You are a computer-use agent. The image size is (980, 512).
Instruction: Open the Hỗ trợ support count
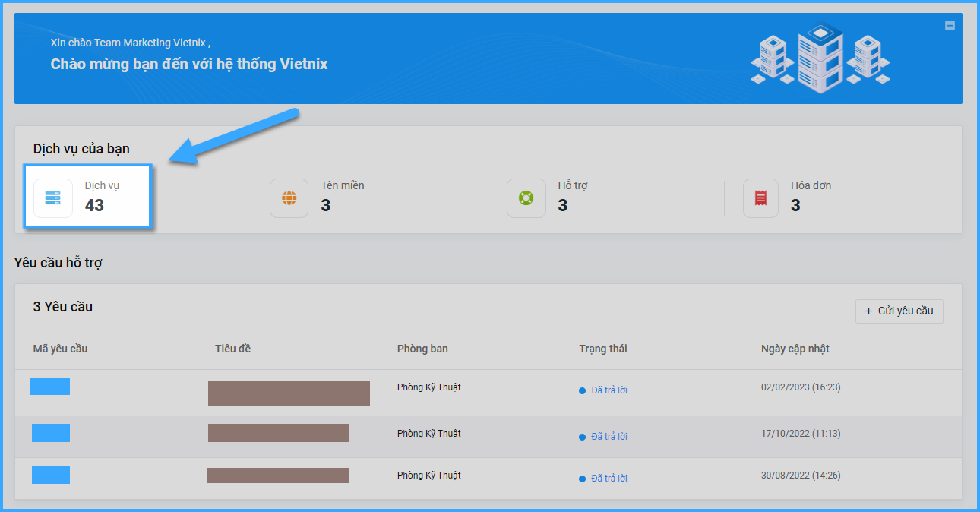click(x=562, y=205)
